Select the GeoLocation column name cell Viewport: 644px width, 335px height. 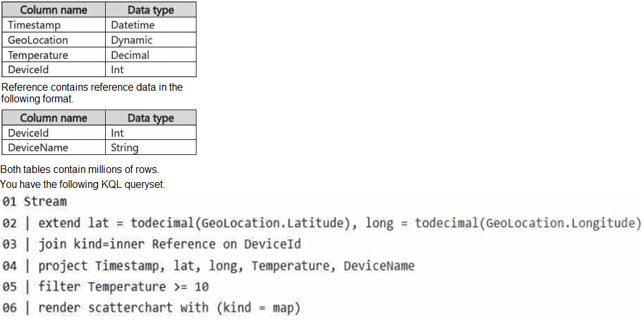[53, 40]
